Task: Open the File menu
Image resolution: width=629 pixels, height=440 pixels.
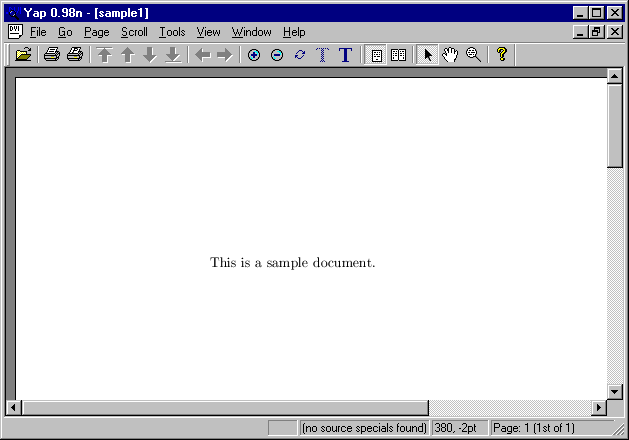Action: coord(38,32)
